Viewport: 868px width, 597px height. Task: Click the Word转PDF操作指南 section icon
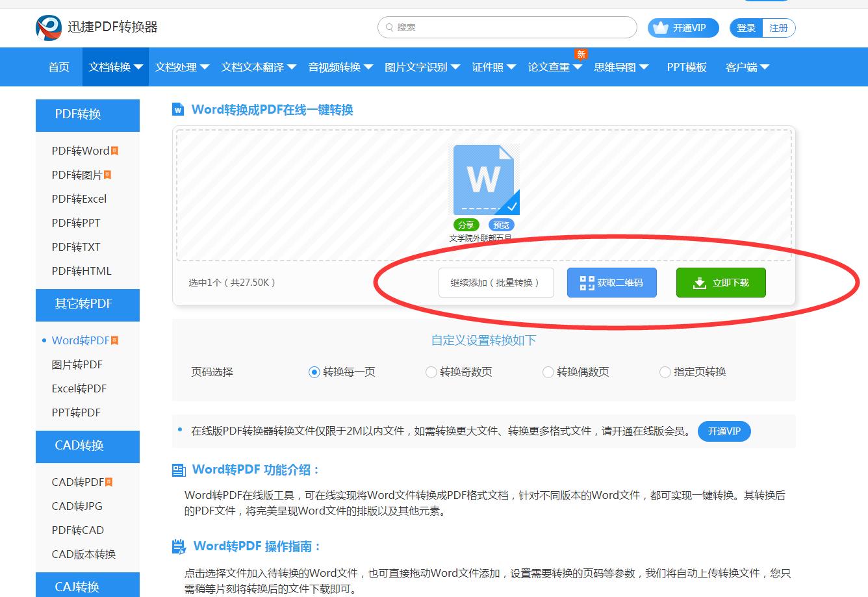click(178, 546)
